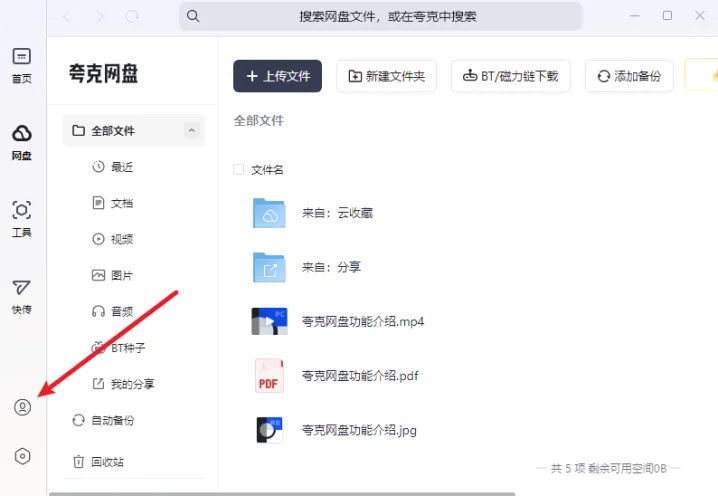Click the file name 来自：分享
The image size is (718, 496).
point(332,267)
